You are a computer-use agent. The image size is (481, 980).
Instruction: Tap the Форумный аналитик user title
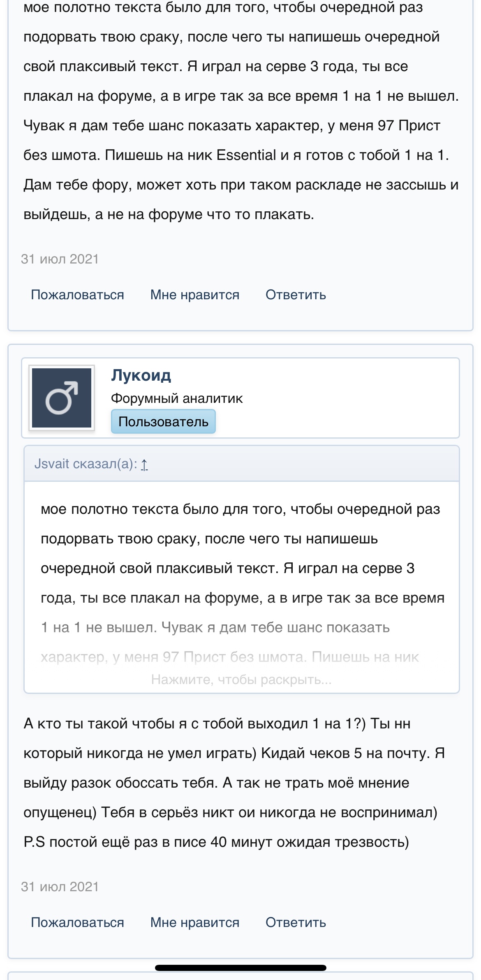(x=177, y=398)
